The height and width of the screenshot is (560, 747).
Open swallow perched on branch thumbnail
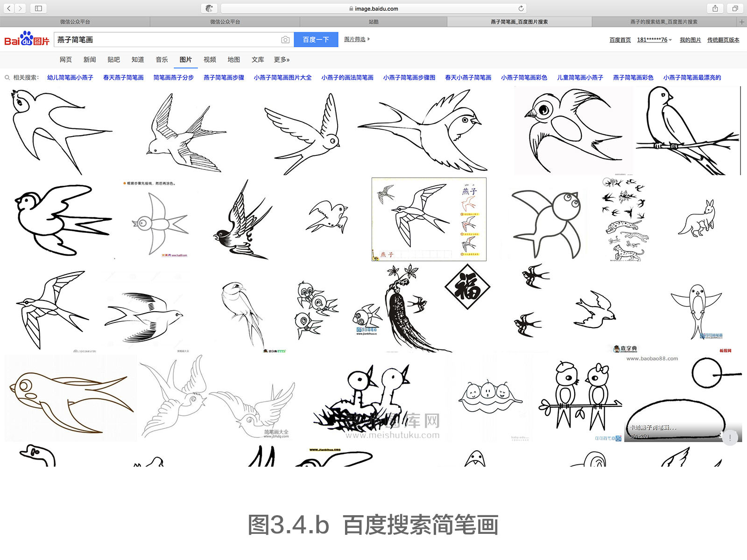[687, 130]
